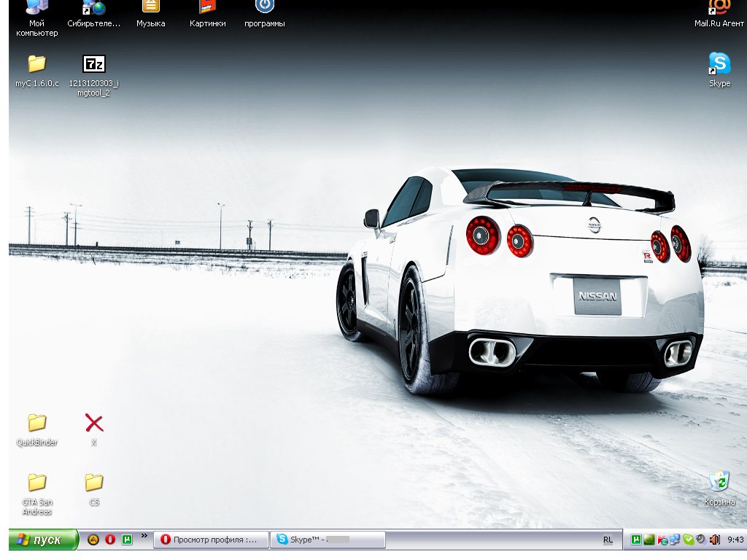The width and height of the screenshot is (747, 560).
Task: Select the программы desktop icon
Action: click(264, 7)
